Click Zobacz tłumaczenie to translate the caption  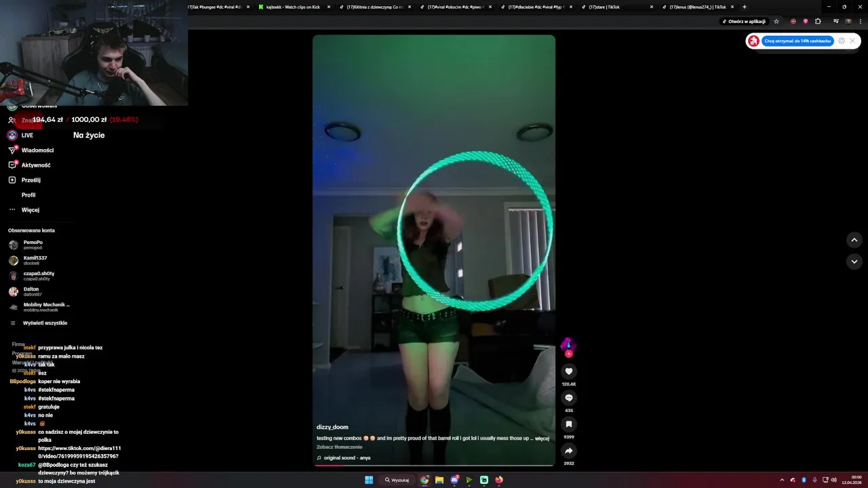point(339,447)
